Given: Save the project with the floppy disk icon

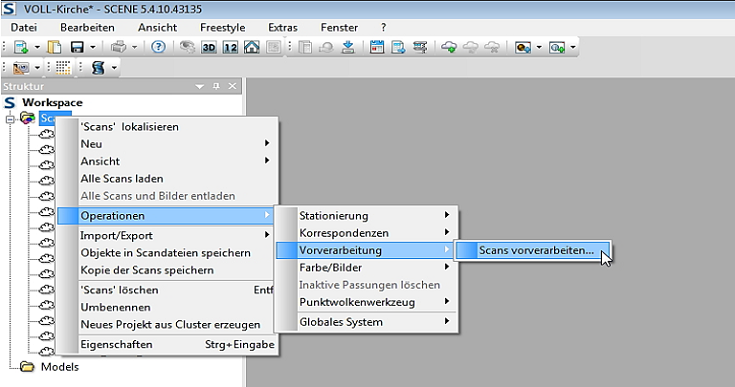Looking at the screenshot, I should tap(77, 47).
